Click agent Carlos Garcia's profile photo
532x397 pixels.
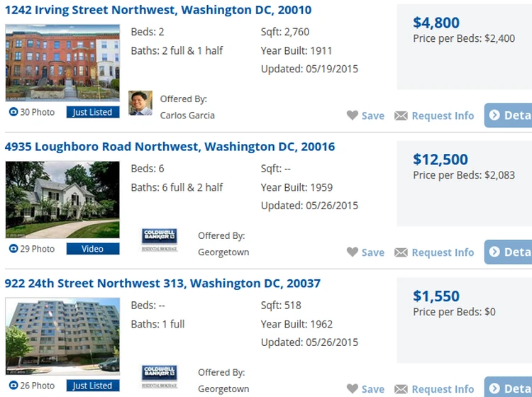[140, 103]
